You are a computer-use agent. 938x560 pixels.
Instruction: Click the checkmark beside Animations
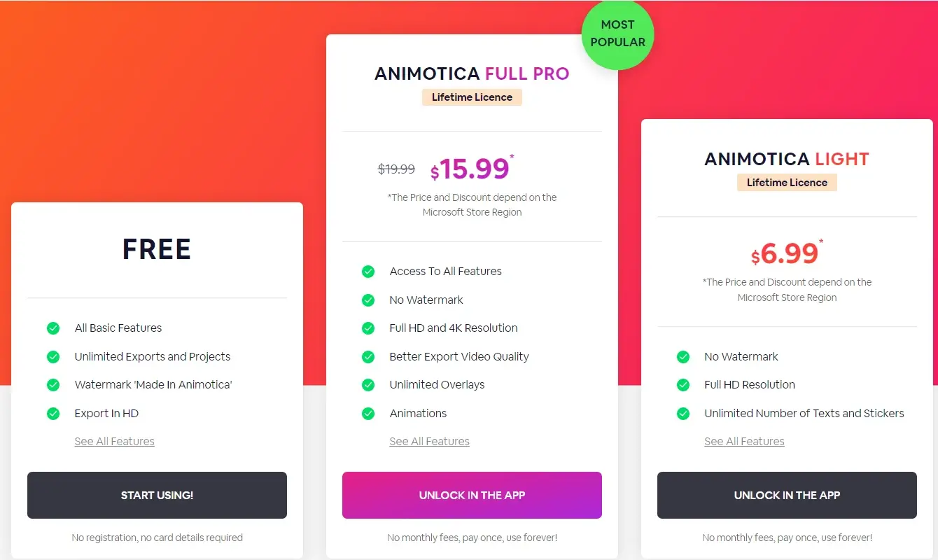coord(368,414)
